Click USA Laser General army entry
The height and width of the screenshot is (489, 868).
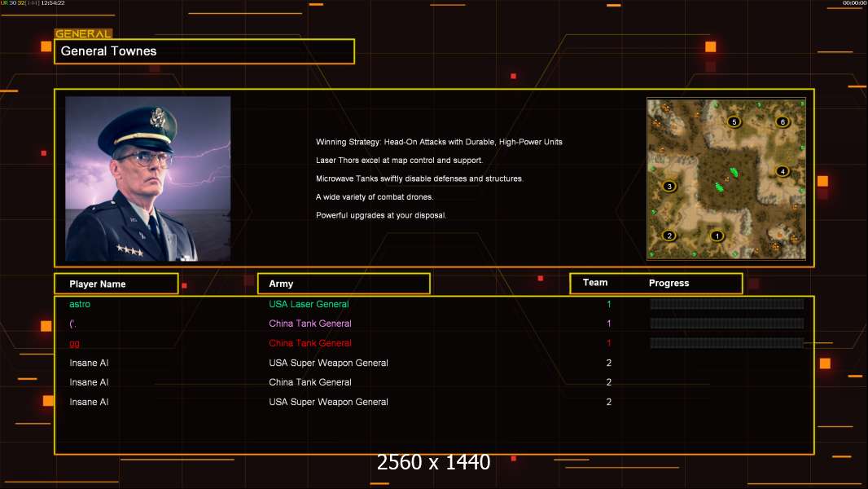click(309, 304)
